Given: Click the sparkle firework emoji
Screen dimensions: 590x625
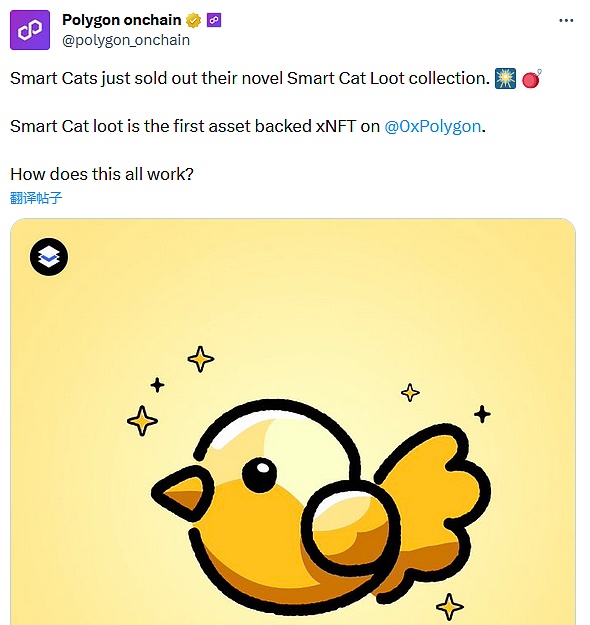Looking at the screenshot, I should click(505, 78).
